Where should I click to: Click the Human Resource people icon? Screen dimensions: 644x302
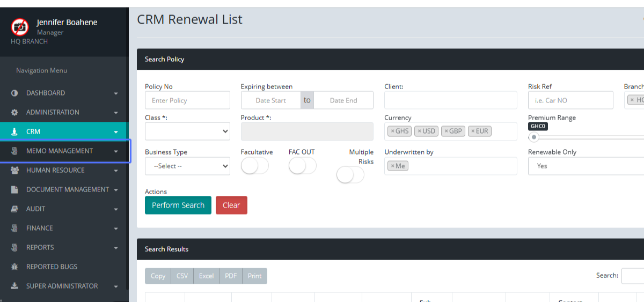coord(14,171)
